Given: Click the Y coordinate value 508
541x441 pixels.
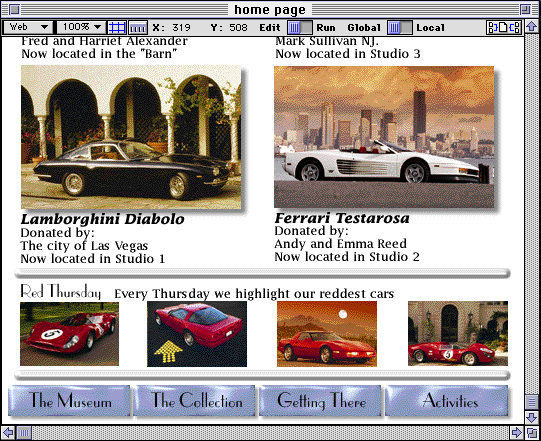Looking at the screenshot, I should [x=238, y=28].
